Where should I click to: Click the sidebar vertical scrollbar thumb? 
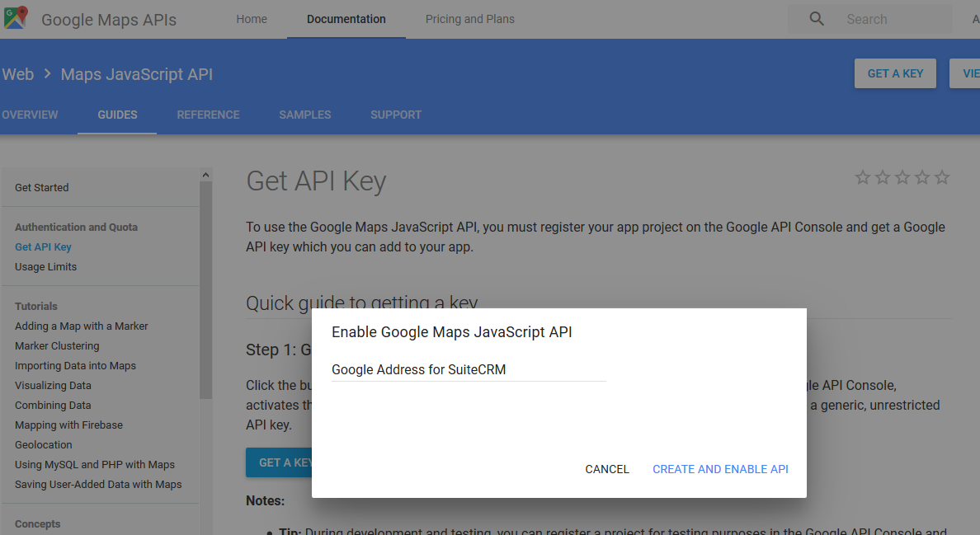pos(205,290)
